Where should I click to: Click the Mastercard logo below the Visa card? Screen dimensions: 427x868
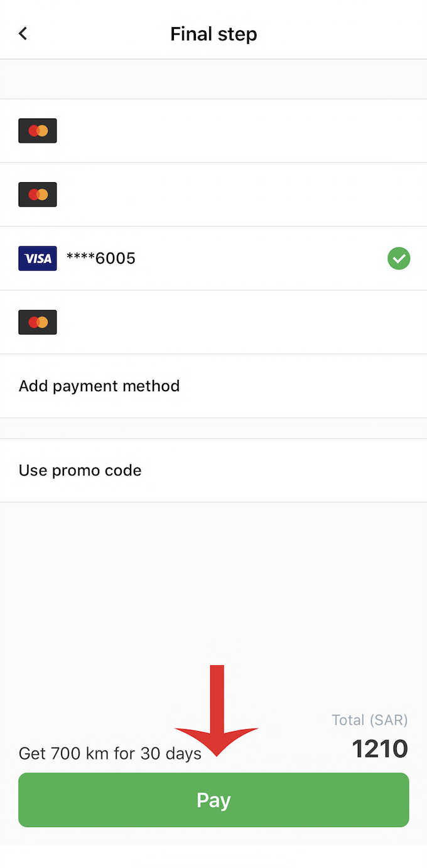[x=38, y=322]
